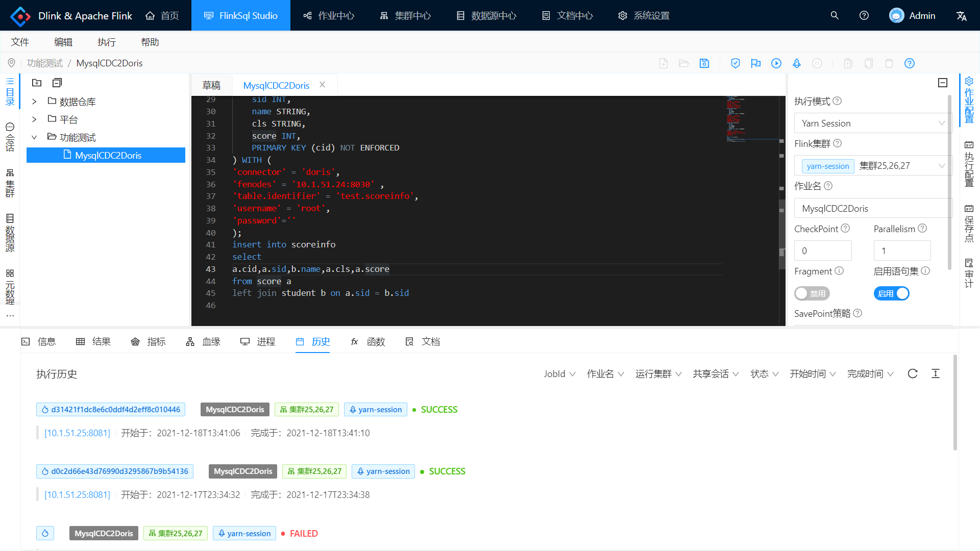Click the shield syntax check icon

pyautogui.click(x=735, y=63)
